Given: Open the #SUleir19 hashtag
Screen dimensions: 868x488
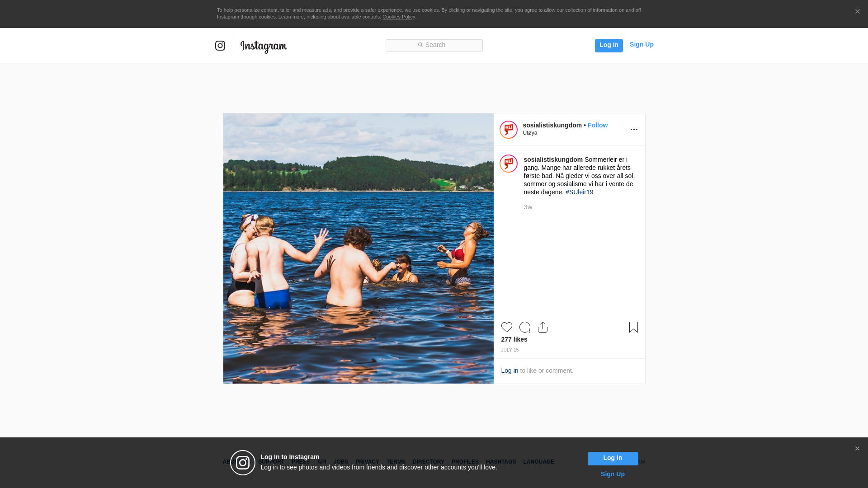Looking at the screenshot, I should [580, 192].
